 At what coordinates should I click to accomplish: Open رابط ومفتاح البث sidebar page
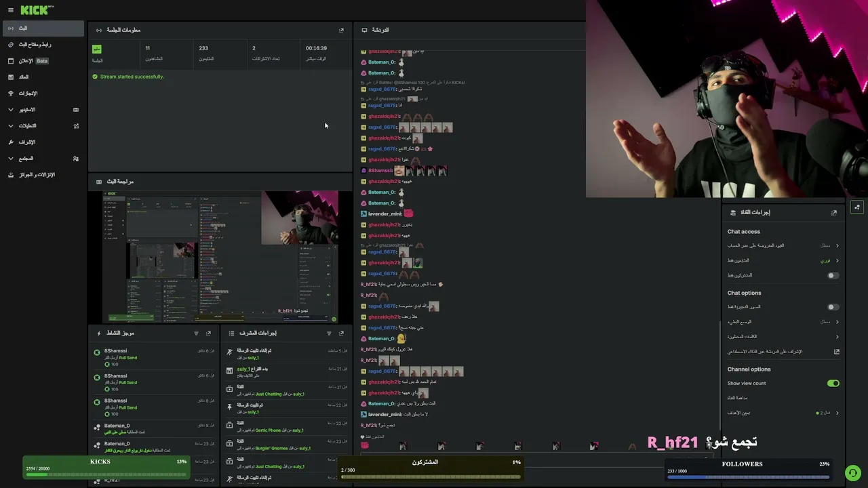(43, 45)
